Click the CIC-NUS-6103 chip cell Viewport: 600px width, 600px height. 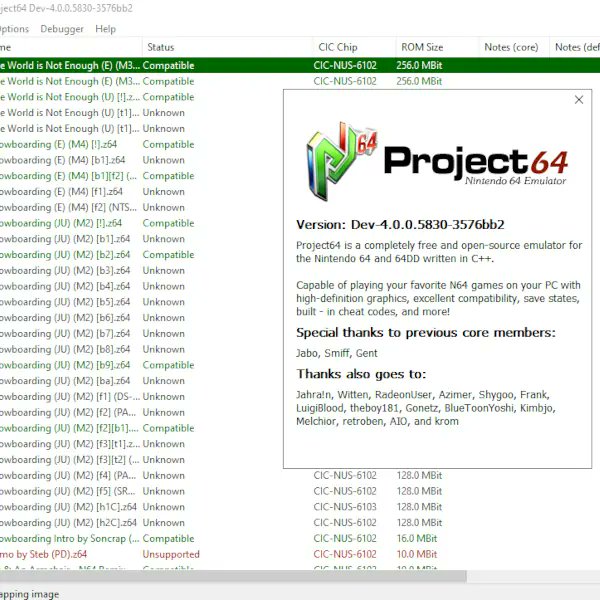pos(345,507)
